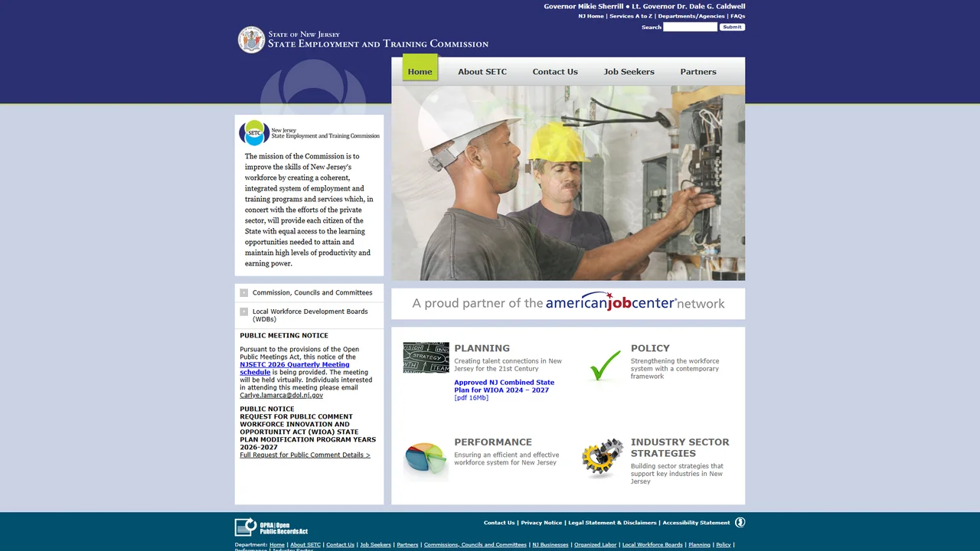980x551 pixels.
Task: Open Privacy Notice footer link
Action: click(541, 523)
